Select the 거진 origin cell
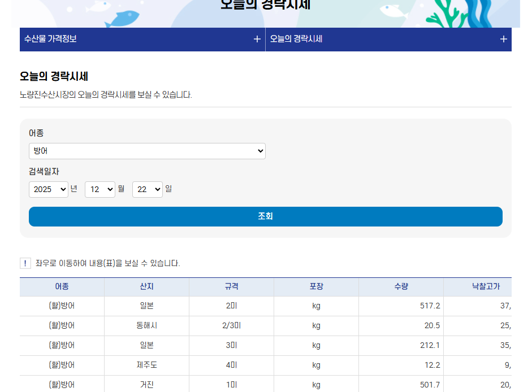Image resolution: width=532 pixels, height=392 pixels. pyautogui.click(x=146, y=385)
